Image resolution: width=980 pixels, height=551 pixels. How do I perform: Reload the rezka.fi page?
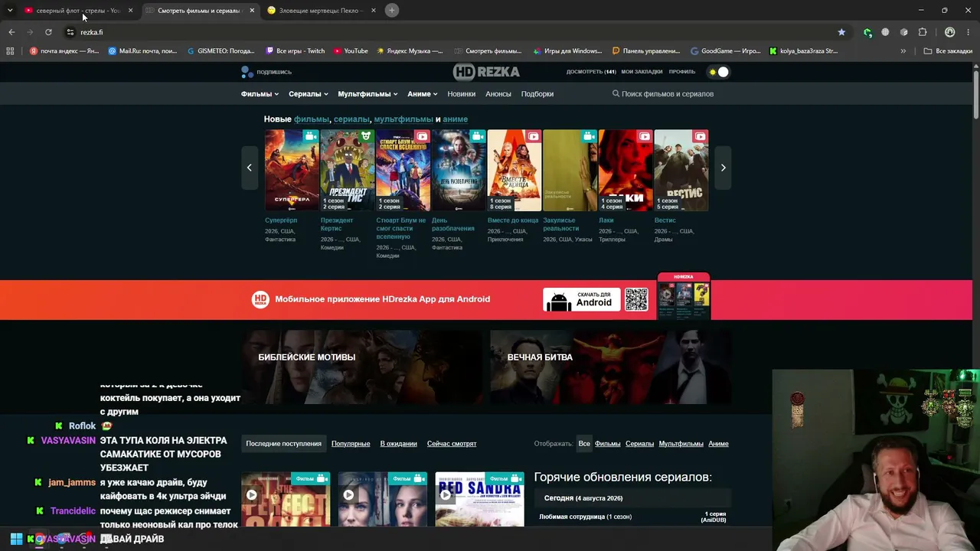[48, 32]
